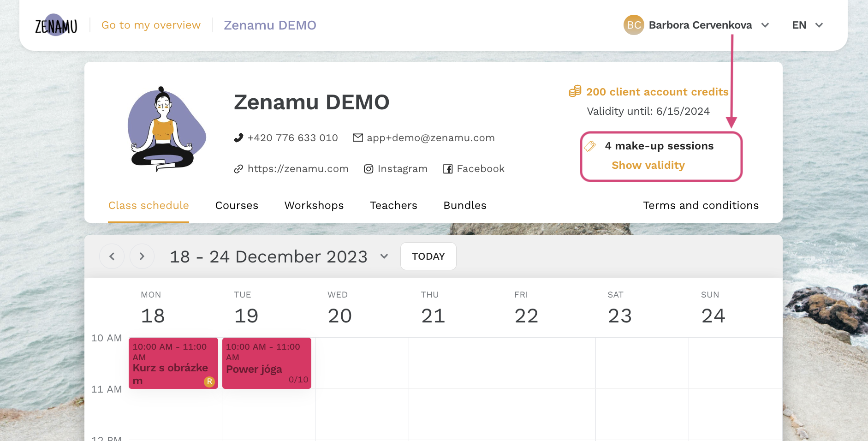Go to next week arrow
This screenshot has height=441, width=868.
(x=142, y=256)
